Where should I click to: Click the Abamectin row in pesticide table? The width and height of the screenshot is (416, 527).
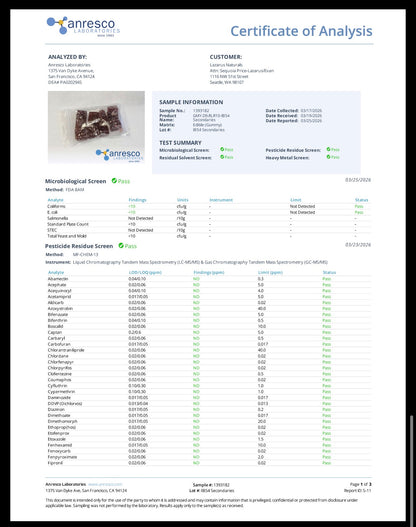tap(209, 279)
